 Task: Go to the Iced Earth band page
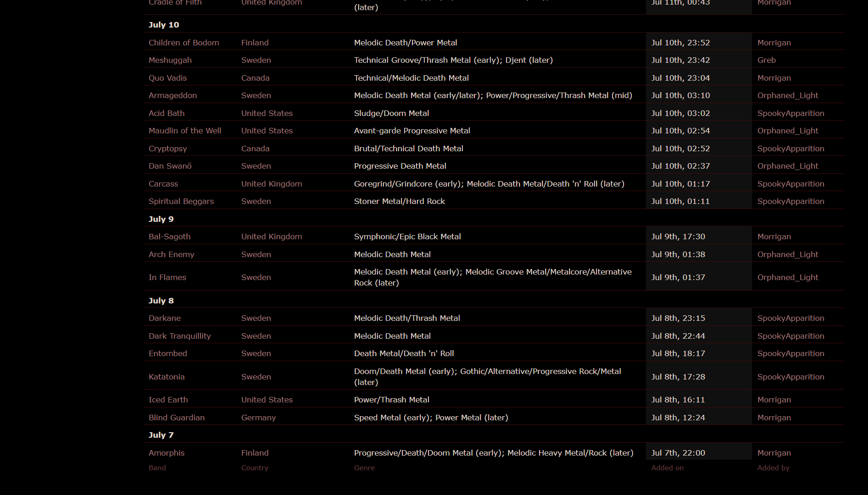(168, 400)
